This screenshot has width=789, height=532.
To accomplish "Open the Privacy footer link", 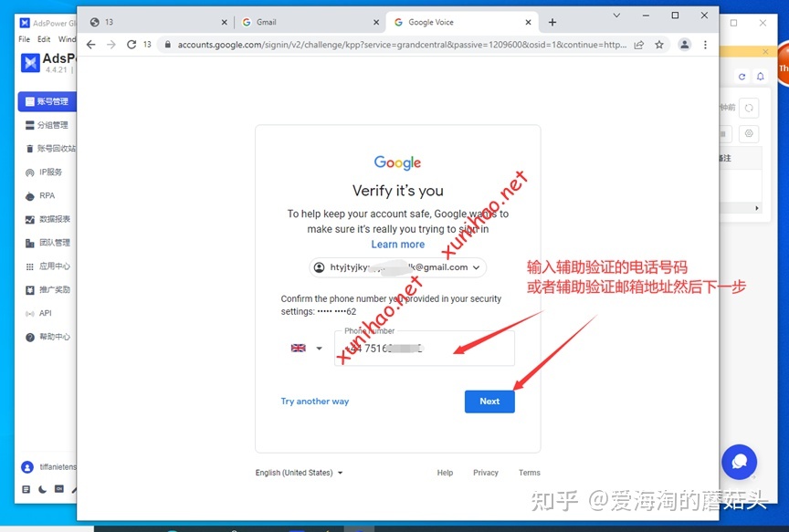I will [486, 473].
